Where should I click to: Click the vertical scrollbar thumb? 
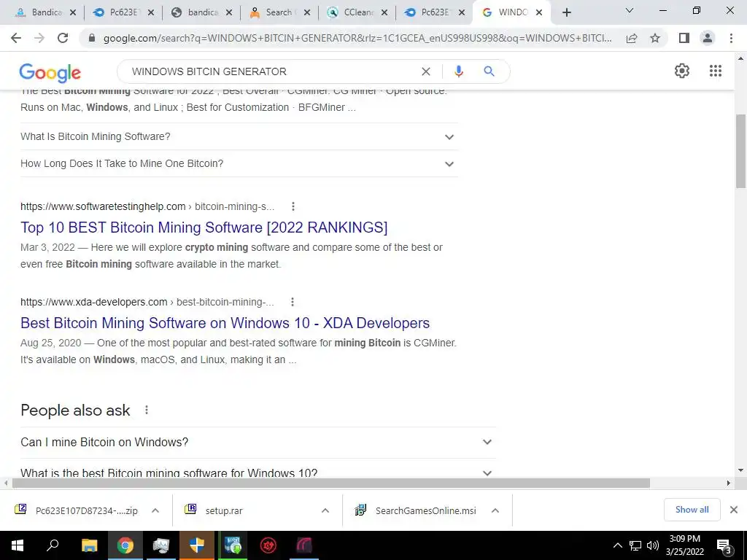[x=740, y=151]
